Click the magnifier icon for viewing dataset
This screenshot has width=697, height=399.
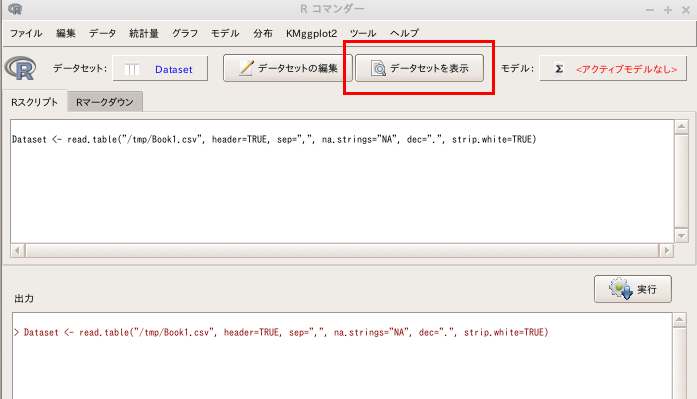[x=378, y=68]
